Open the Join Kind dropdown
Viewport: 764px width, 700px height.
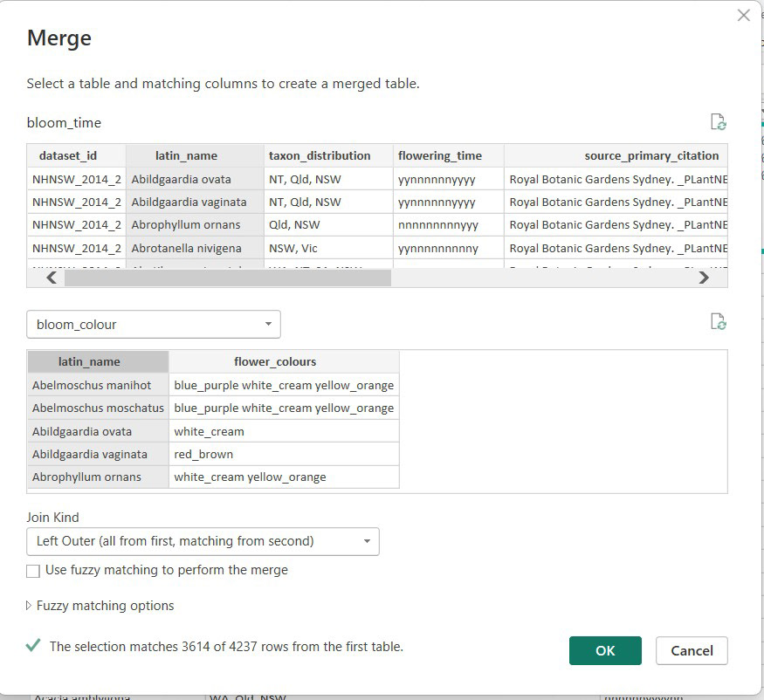[x=203, y=541]
